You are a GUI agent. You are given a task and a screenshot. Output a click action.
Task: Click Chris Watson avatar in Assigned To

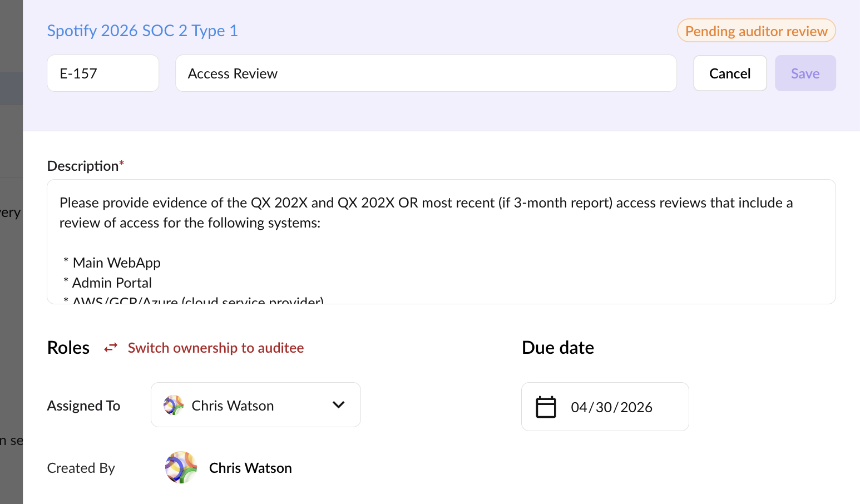[174, 405]
